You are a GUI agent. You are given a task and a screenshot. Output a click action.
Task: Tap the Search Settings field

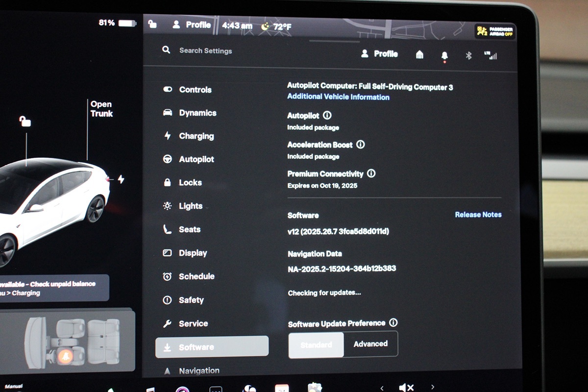[205, 50]
